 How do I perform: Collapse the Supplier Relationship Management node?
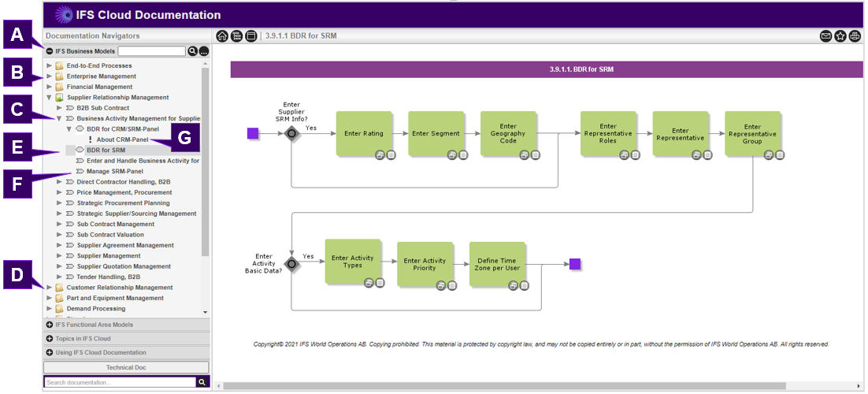point(50,98)
